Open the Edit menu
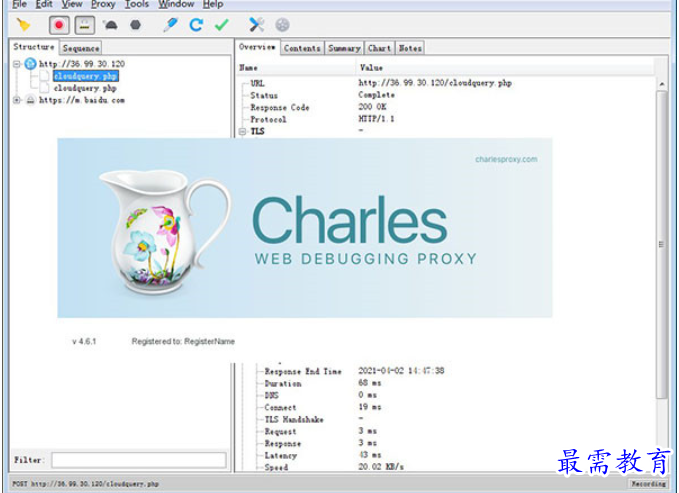Screen dimensions: 679x493 44,4
